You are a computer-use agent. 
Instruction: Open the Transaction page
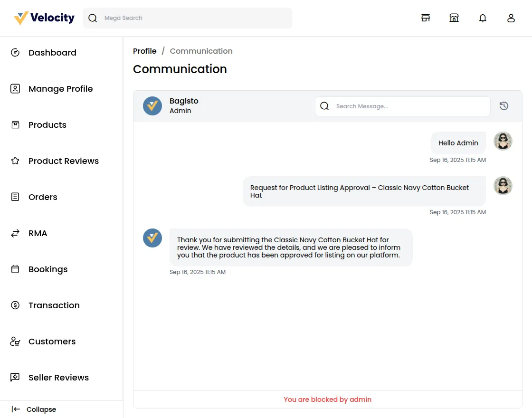tap(54, 305)
